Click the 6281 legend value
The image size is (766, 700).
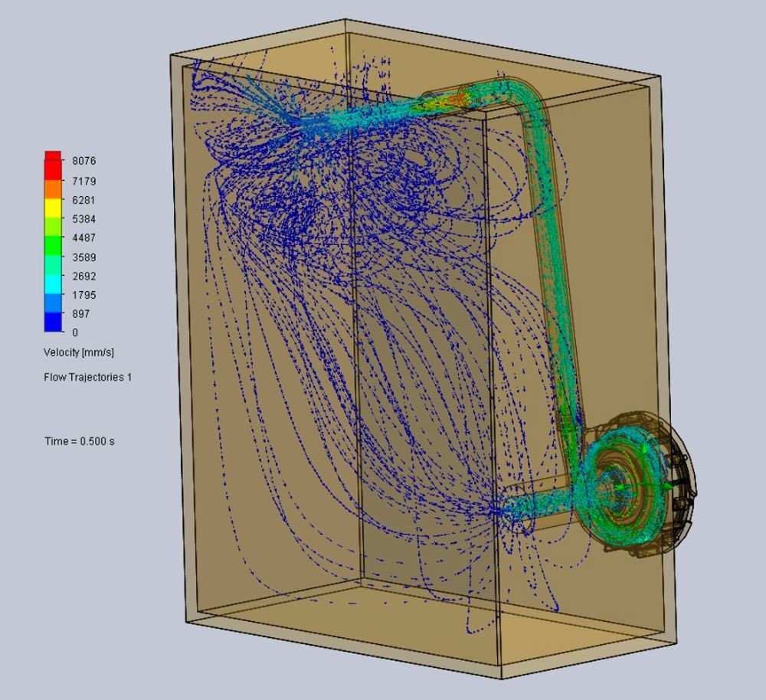tap(83, 201)
